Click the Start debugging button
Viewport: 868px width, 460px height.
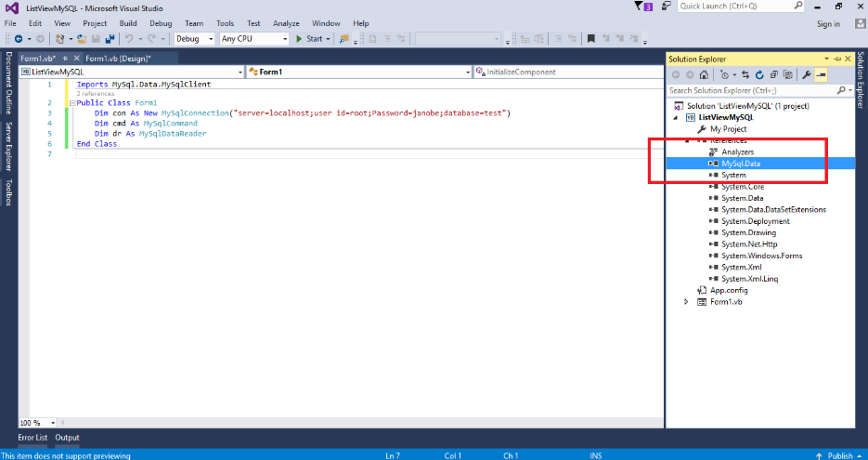point(309,39)
